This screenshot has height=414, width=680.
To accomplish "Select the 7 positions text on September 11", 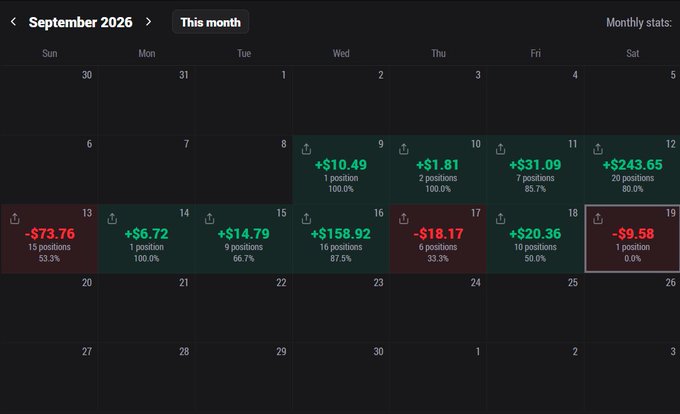I will (x=535, y=178).
